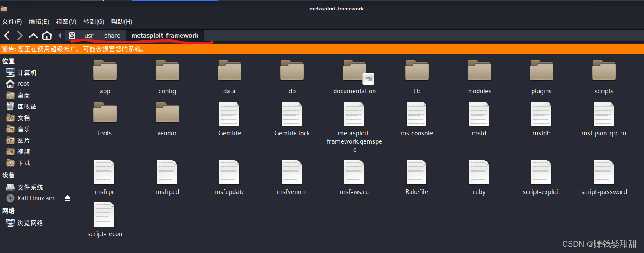Select the msf-ws.ru file icon
The image size is (644, 253).
354,172
